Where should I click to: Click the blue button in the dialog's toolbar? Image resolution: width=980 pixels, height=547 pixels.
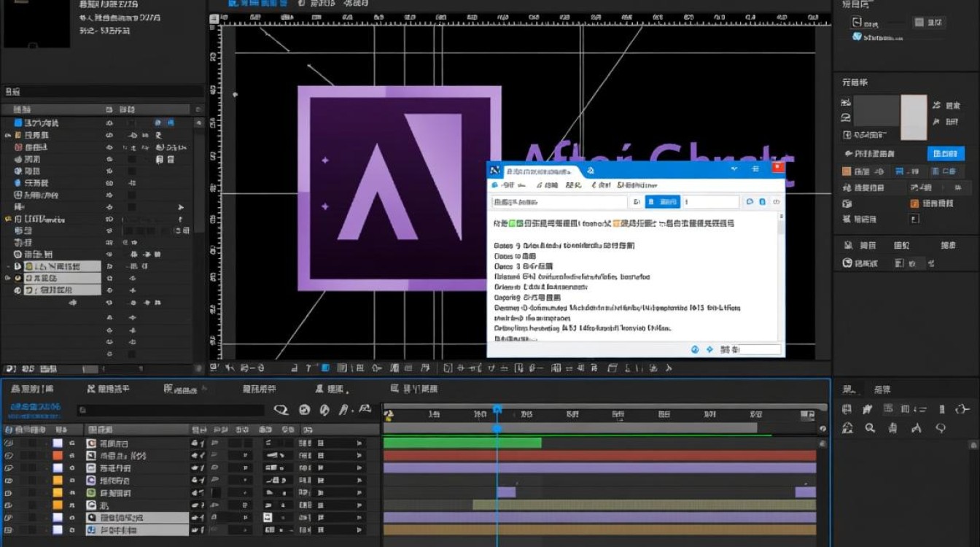(x=663, y=202)
